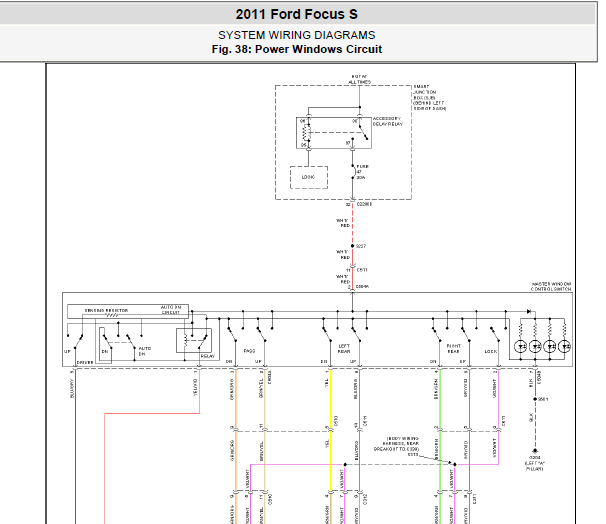
Task: Click the "HOT AT ALL TIMES" label
Action: (x=359, y=79)
